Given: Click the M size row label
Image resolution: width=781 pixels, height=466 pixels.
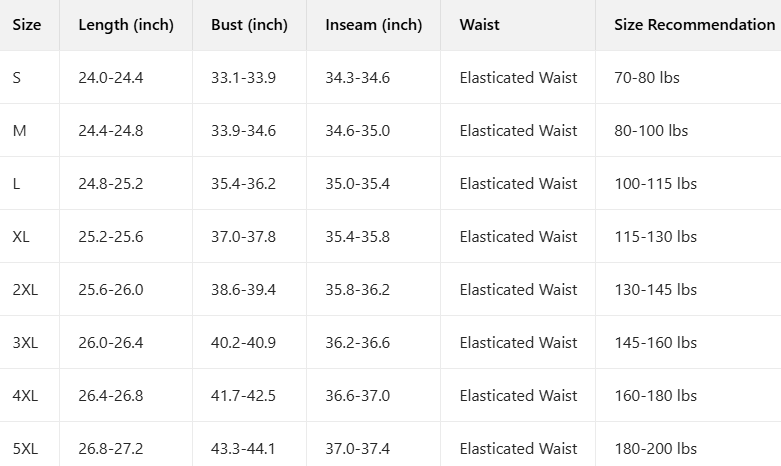Looking at the screenshot, I should click(x=19, y=130).
